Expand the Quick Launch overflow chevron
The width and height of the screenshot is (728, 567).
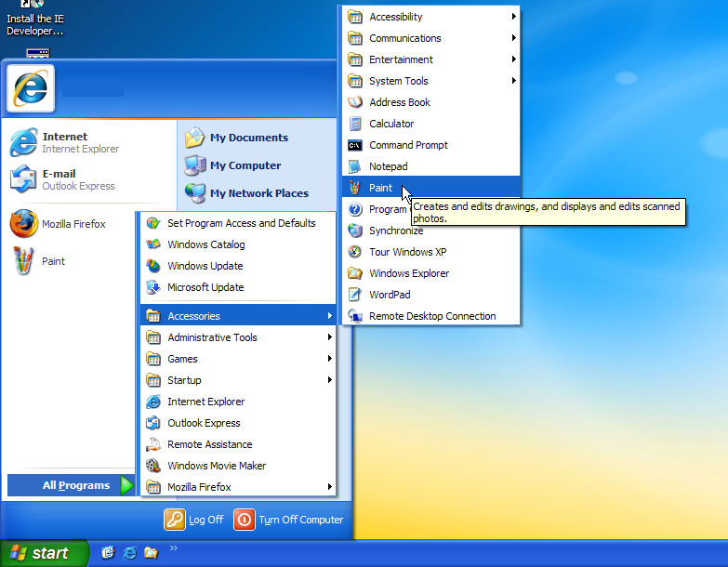pos(174,548)
